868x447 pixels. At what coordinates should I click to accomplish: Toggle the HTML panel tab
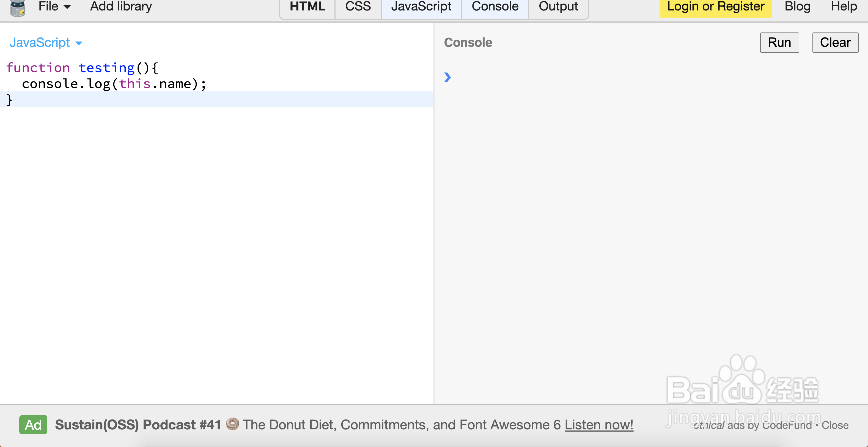(x=307, y=6)
